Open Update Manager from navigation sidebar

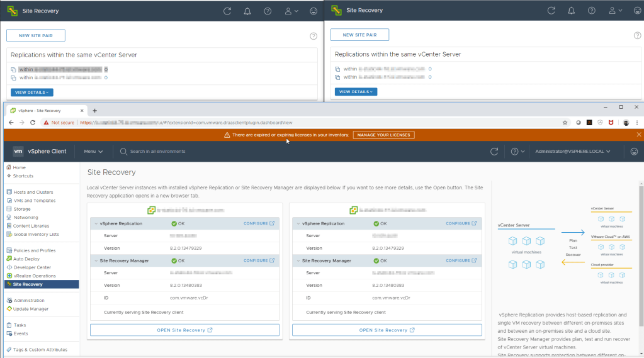click(31, 309)
